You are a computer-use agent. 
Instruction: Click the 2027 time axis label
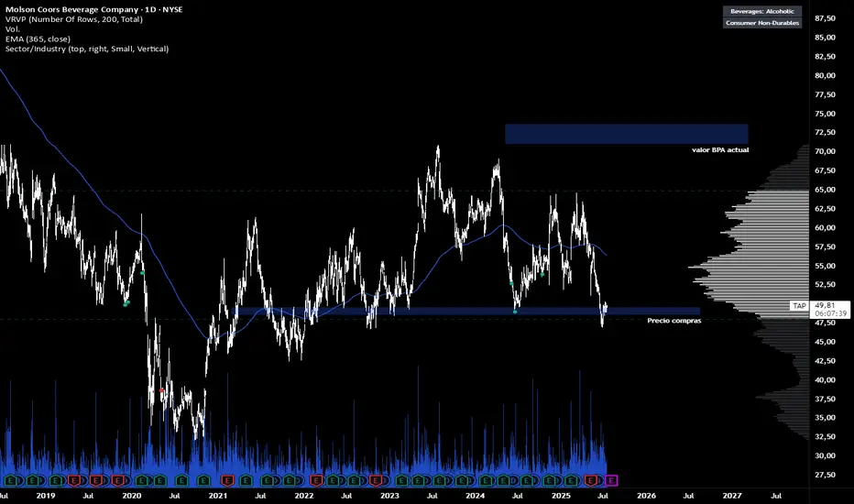point(732,496)
